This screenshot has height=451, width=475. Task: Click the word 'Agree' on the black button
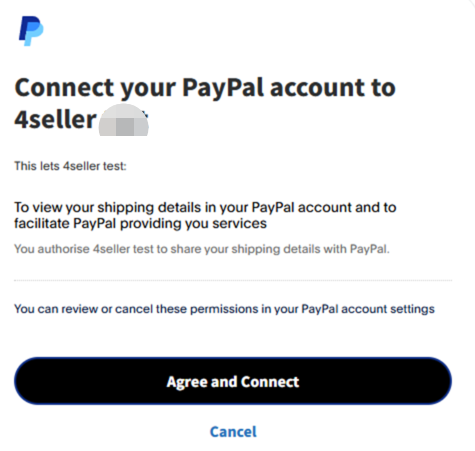(187, 382)
